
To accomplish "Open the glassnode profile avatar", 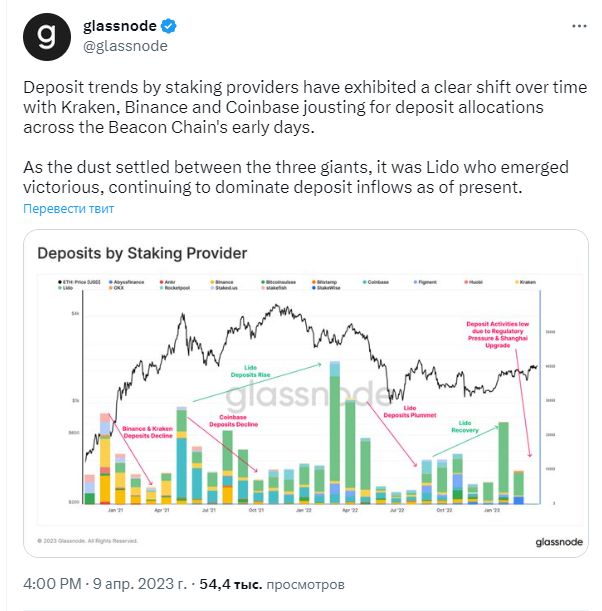I will coord(47,37).
